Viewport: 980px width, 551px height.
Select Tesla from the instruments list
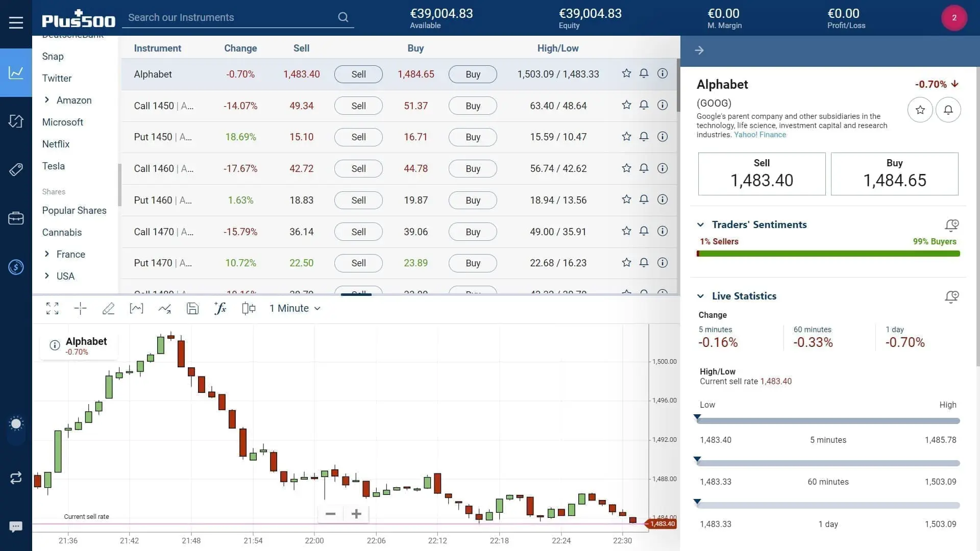click(54, 166)
